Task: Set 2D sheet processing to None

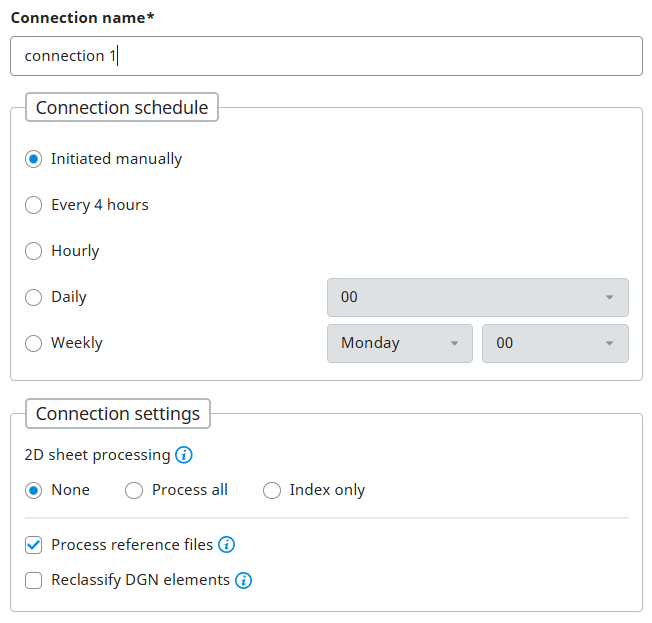Action: click(34, 490)
